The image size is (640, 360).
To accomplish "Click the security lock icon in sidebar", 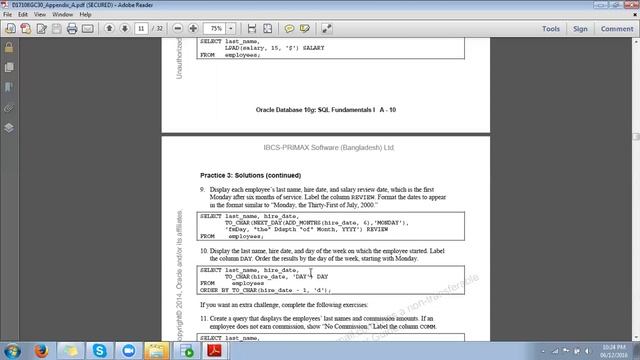I will click(x=9, y=47).
